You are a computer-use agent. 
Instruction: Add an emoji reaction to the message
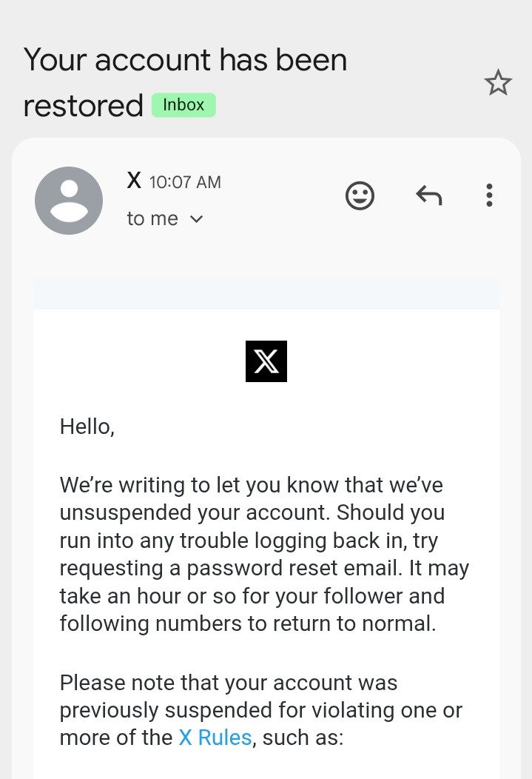360,195
